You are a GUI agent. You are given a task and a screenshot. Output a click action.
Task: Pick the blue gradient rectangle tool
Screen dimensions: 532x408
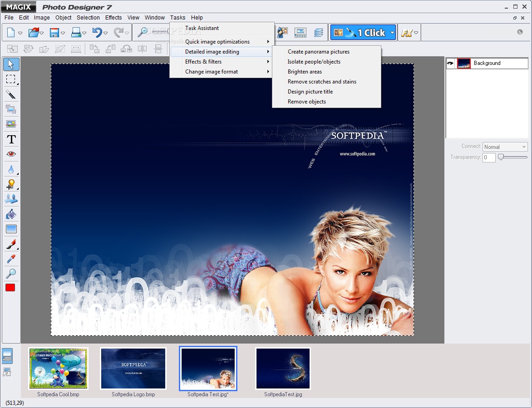tap(11, 229)
